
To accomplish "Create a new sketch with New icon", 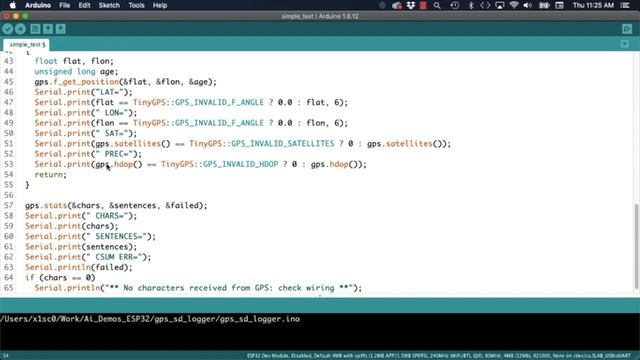I will [35, 29].
